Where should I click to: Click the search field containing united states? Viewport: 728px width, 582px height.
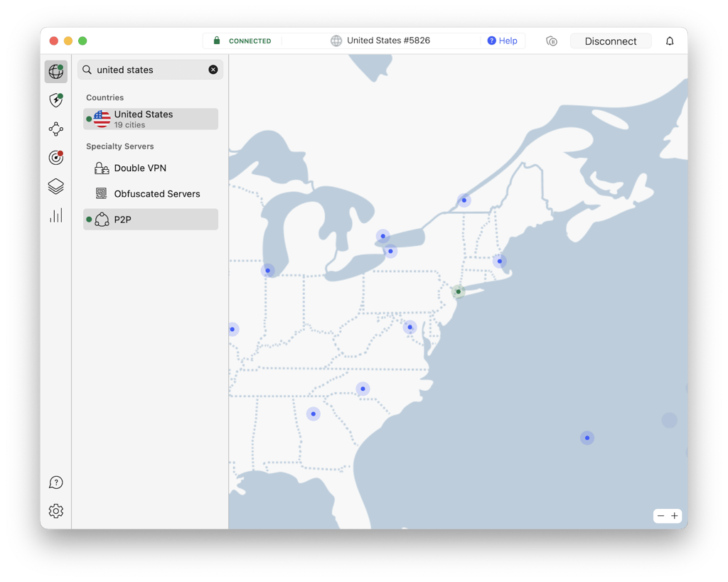tap(151, 70)
